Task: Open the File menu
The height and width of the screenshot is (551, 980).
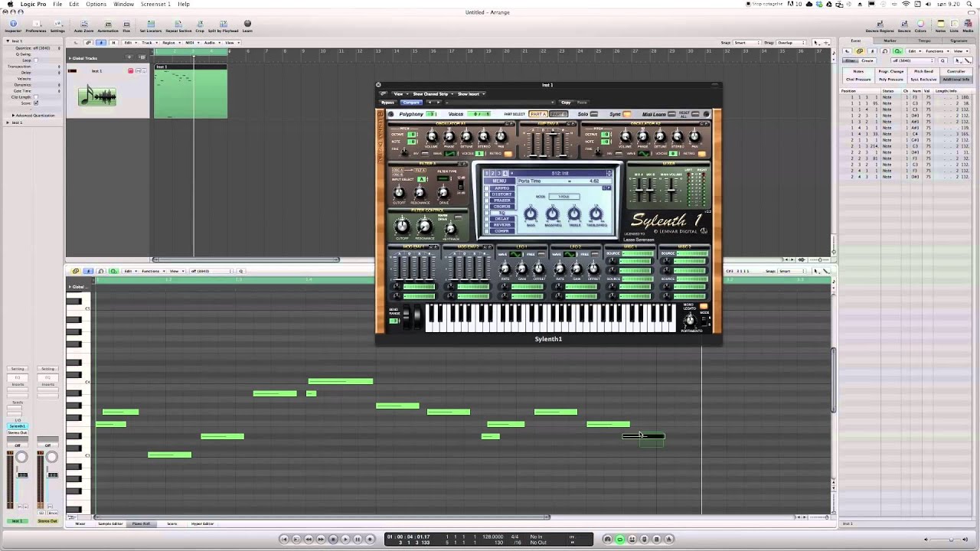Action: tap(57, 4)
